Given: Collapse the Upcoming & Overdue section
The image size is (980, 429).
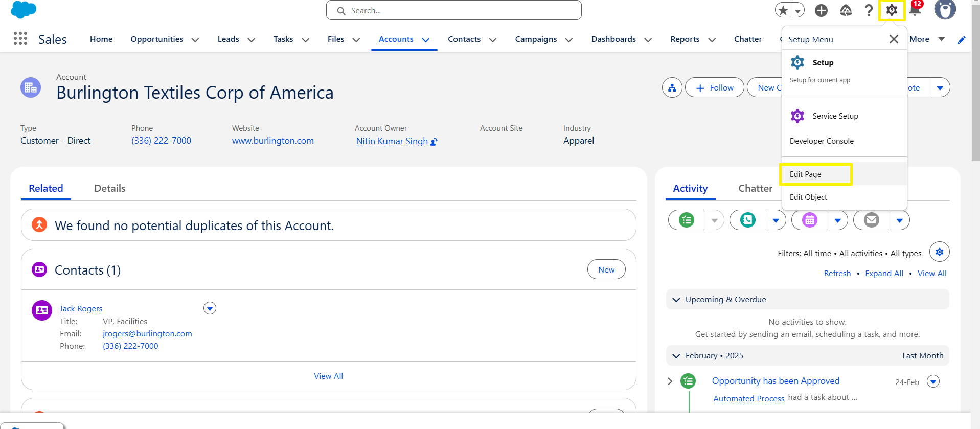Looking at the screenshot, I should (x=676, y=300).
